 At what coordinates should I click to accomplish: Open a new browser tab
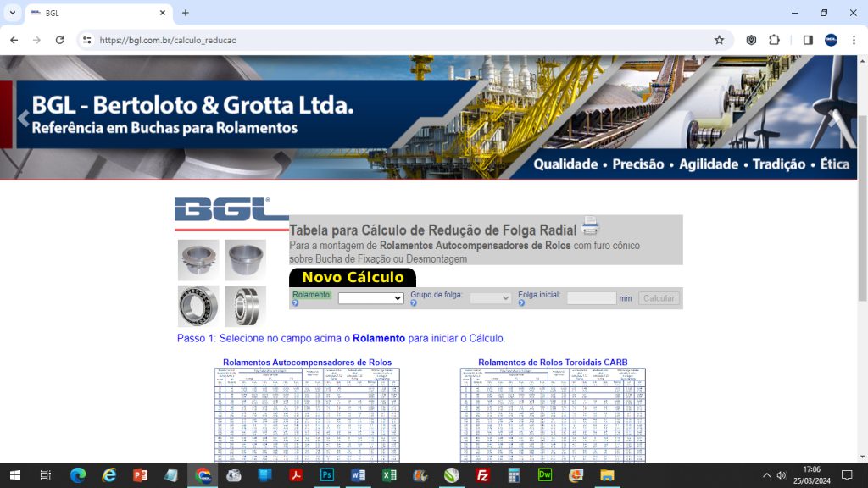(186, 13)
